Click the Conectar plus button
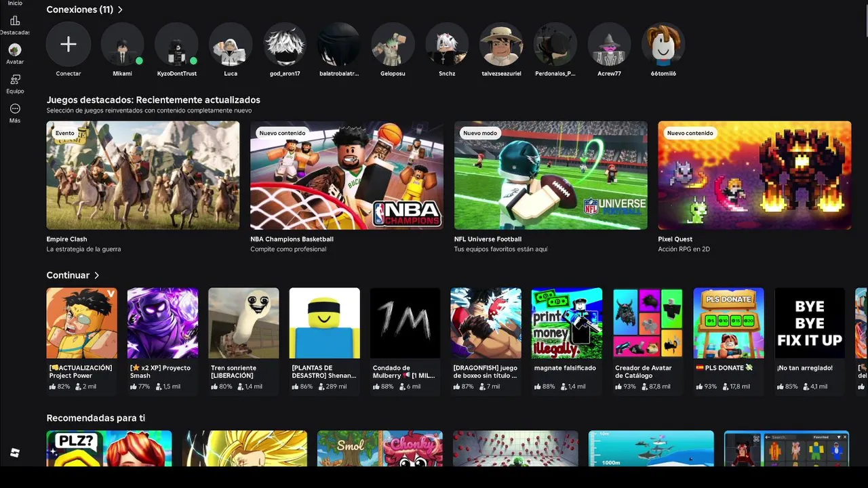The image size is (868, 488). pyautogui.click(x=68, y=44)
